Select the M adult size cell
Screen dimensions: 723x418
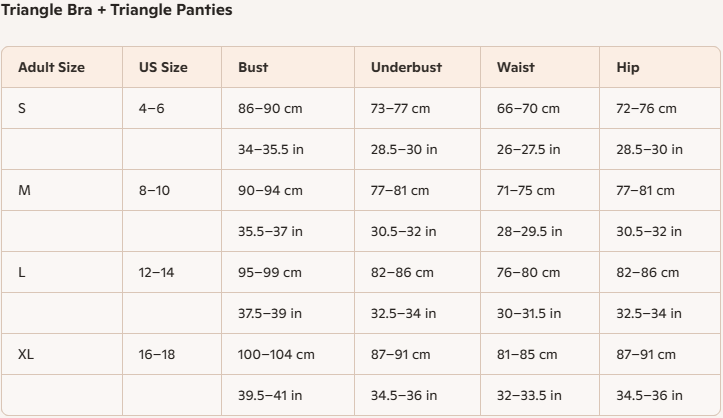tap(24, 190)
